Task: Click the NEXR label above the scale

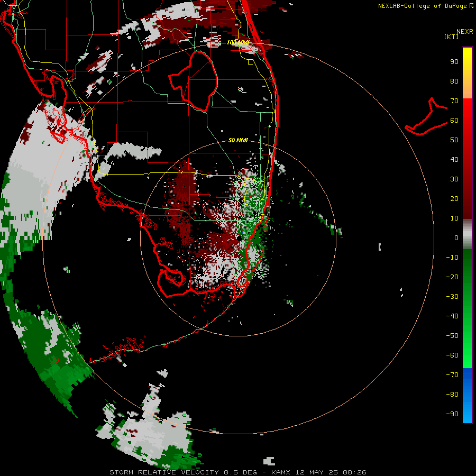Action: pyautogui.click(x=464, y=32)
